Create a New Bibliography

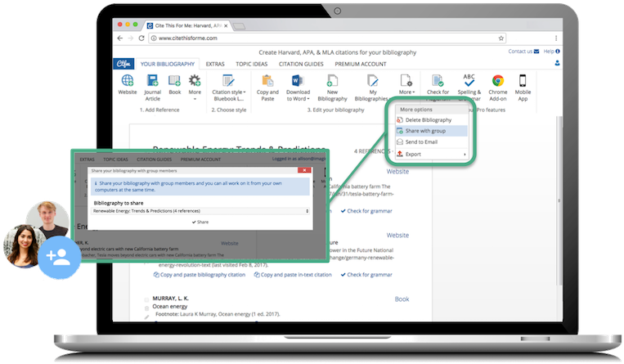(x=332, y=88)
